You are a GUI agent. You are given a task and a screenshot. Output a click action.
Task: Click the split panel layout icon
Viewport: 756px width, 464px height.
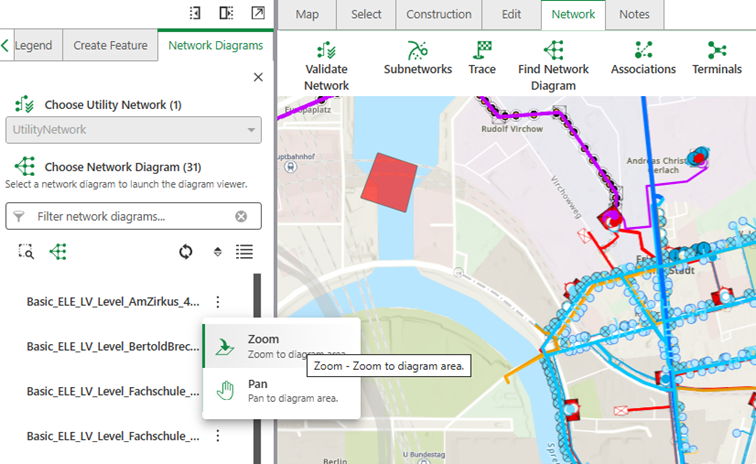226,13
